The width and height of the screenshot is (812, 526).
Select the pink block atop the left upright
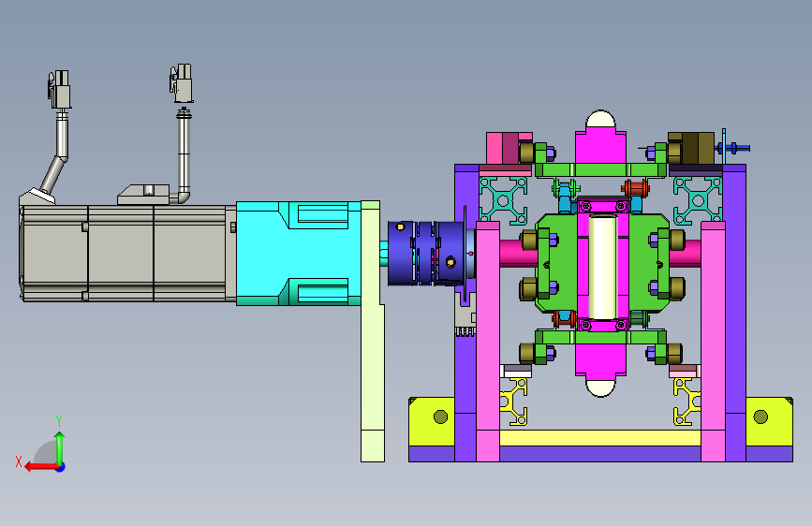click(509, 148)
